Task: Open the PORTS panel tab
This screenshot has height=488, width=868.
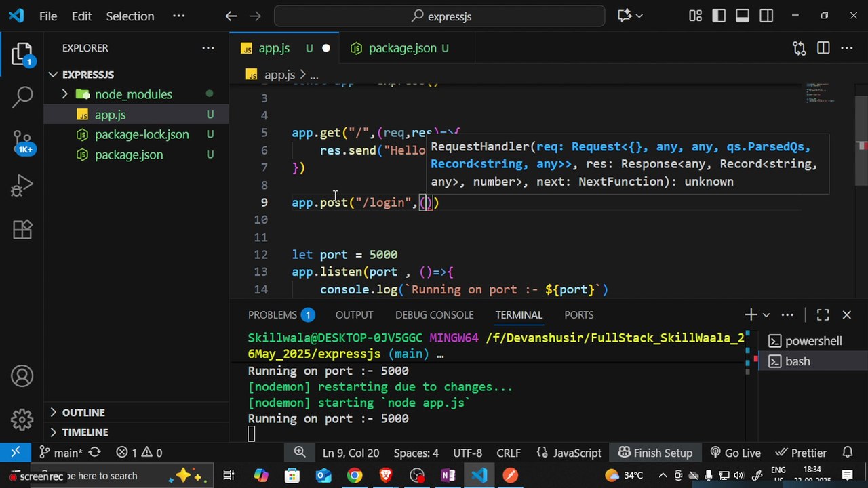Action: tap(578, 314)
